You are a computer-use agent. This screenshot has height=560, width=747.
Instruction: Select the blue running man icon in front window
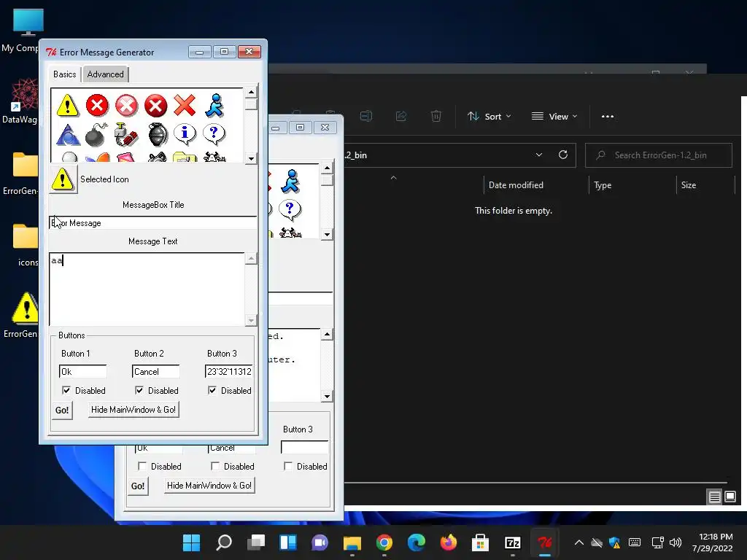point(214,105)
